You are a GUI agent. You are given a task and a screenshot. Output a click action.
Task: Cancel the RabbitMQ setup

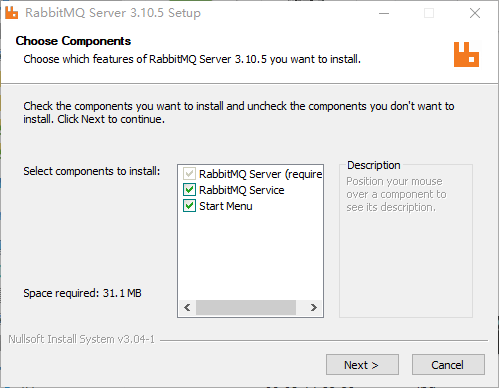coord(448,365)
